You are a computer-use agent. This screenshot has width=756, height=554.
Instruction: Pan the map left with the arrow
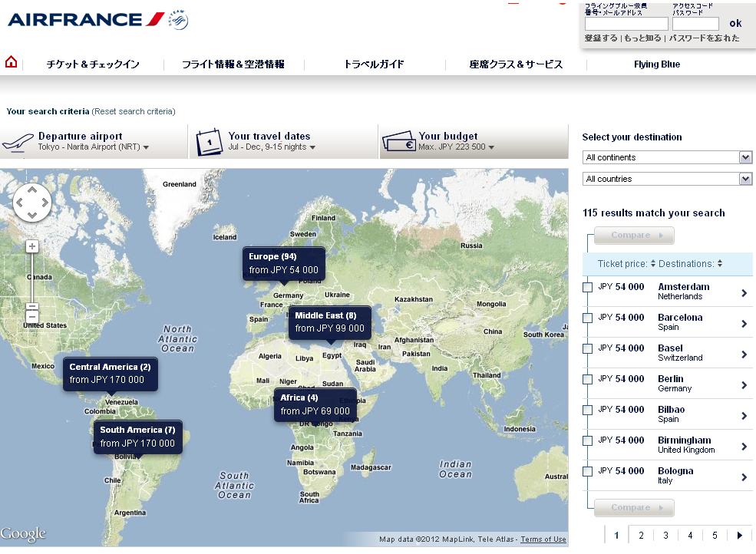click(20, 203)
